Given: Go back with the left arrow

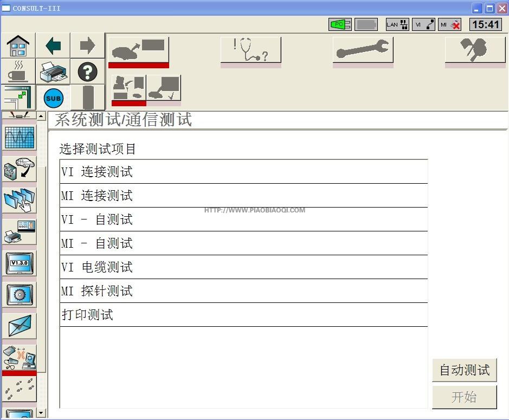Looking at the screenshot, I should (x=53, y=46).
